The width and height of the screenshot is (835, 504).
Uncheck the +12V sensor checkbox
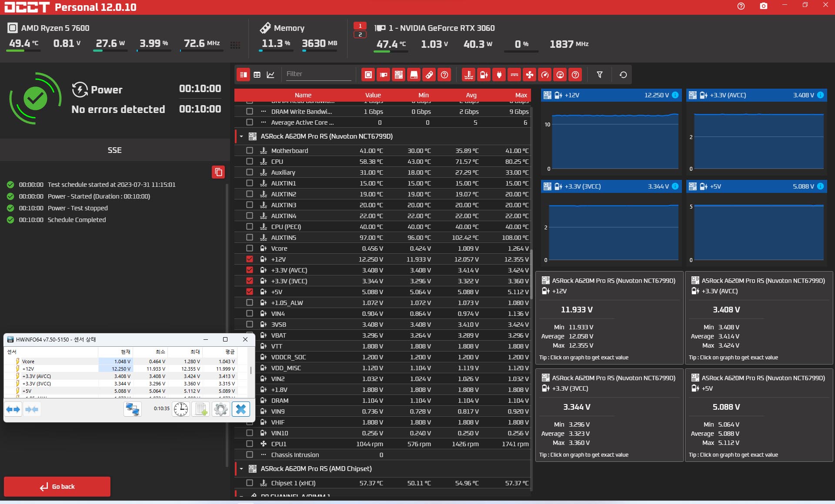tap(249, 259)
